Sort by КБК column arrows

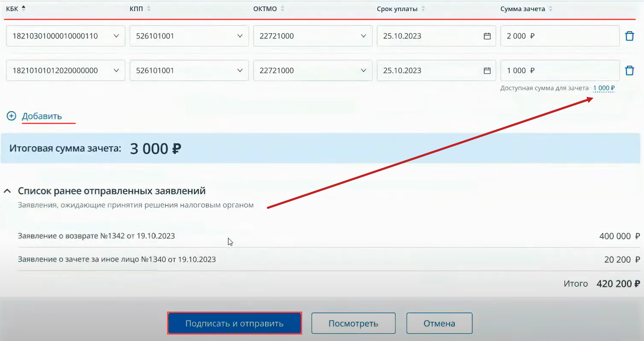pos(23,8)
